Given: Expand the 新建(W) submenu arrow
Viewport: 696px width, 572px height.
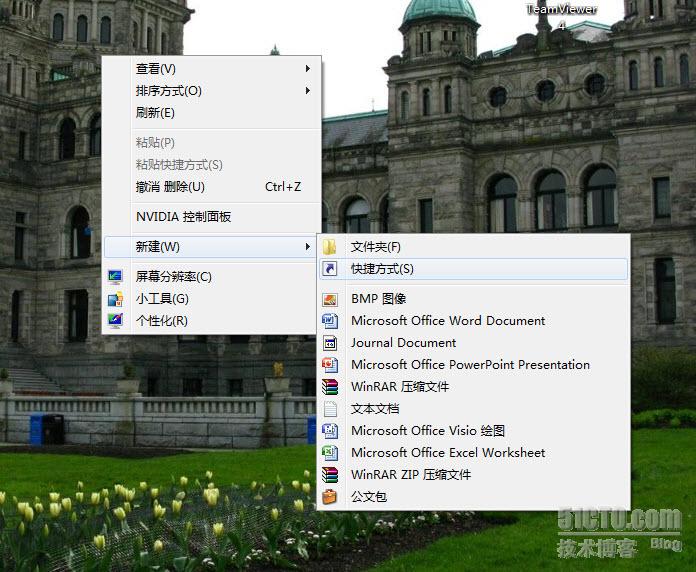Looking at the screenshot, I should tap(308, 247).
